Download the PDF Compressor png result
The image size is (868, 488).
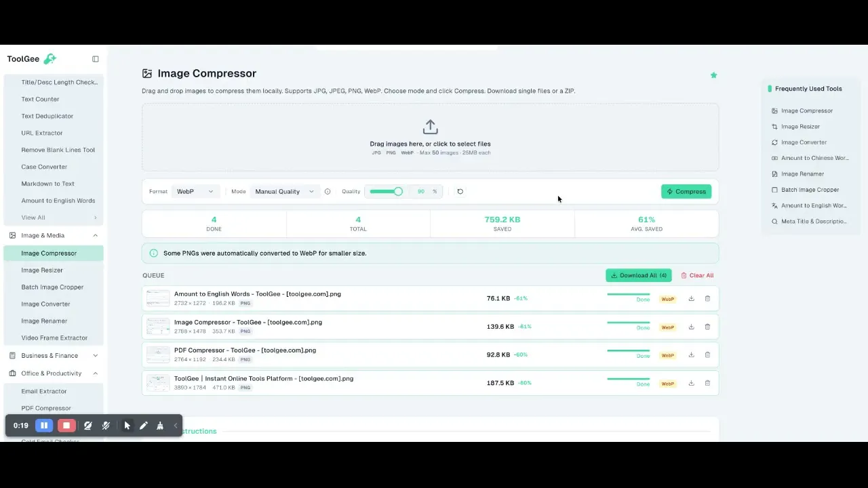tap(691, 354)
